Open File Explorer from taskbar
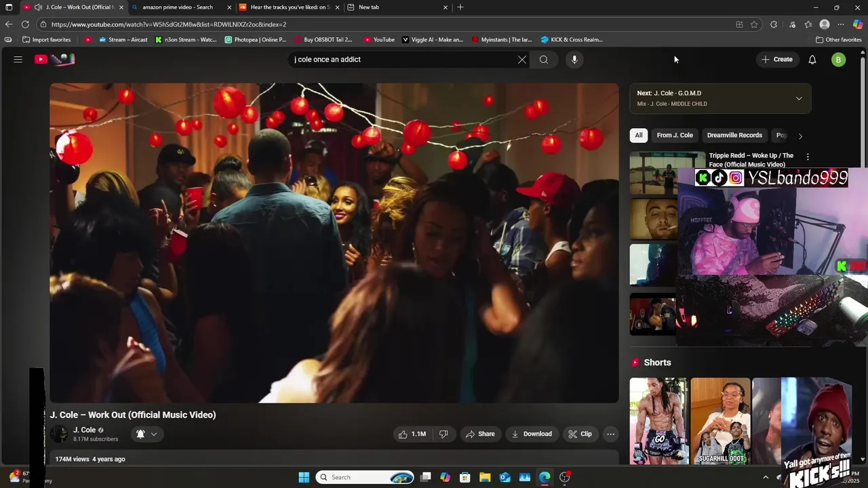Image resolution: width=868 pixels, height=488 pixels. tap(486, 477)
